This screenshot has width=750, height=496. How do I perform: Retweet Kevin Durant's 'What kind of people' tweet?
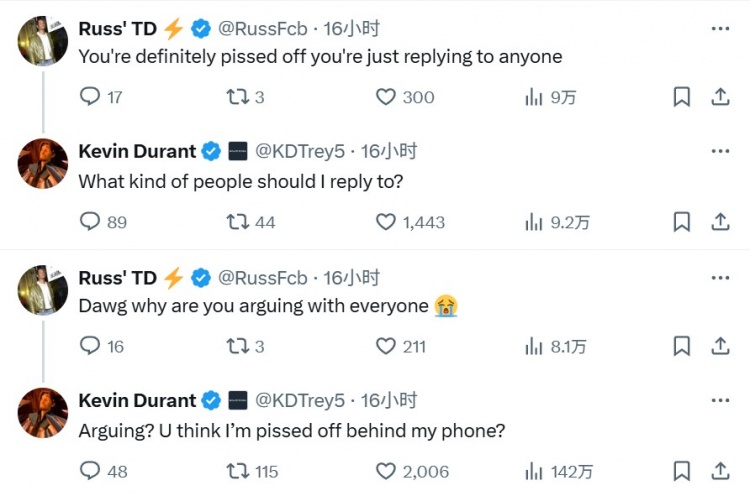[237, 222]
